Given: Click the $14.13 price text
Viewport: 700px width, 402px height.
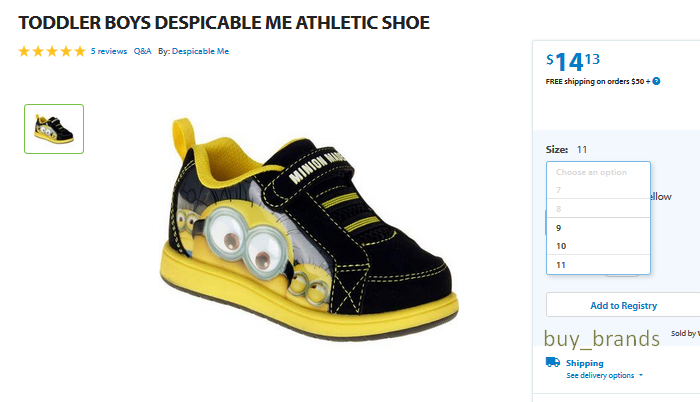Looking at the screenshot, I should 573,62.
